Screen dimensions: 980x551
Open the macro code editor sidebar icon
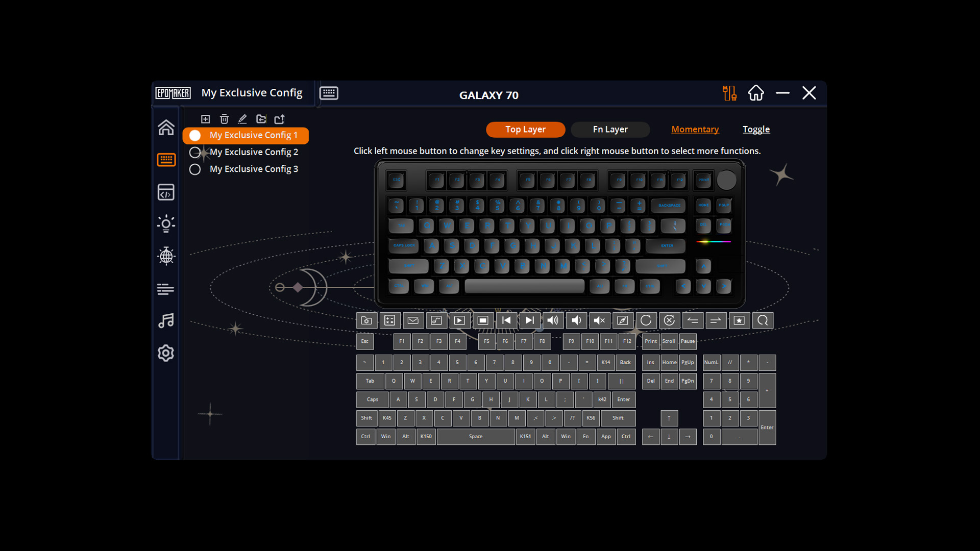tap(166, 192)
